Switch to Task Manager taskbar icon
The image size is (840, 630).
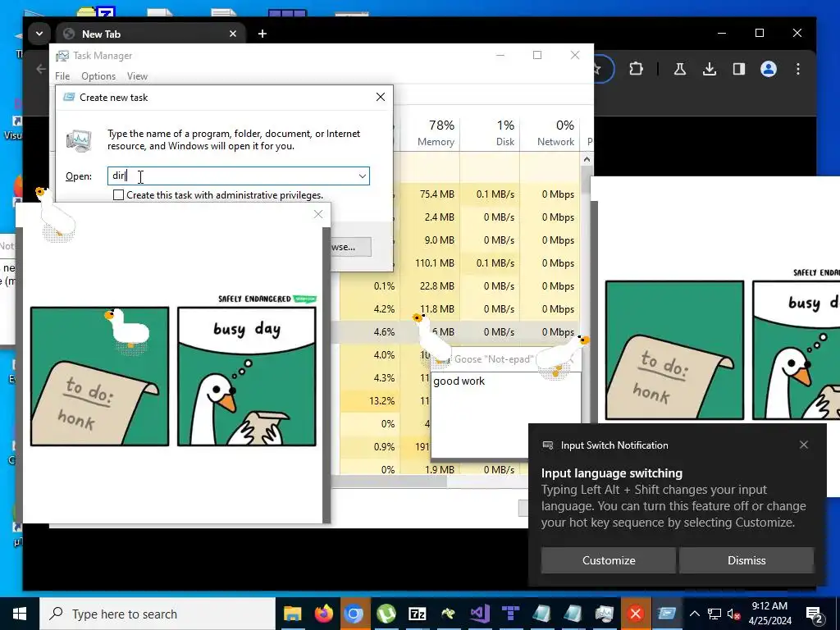coord(604,614)
